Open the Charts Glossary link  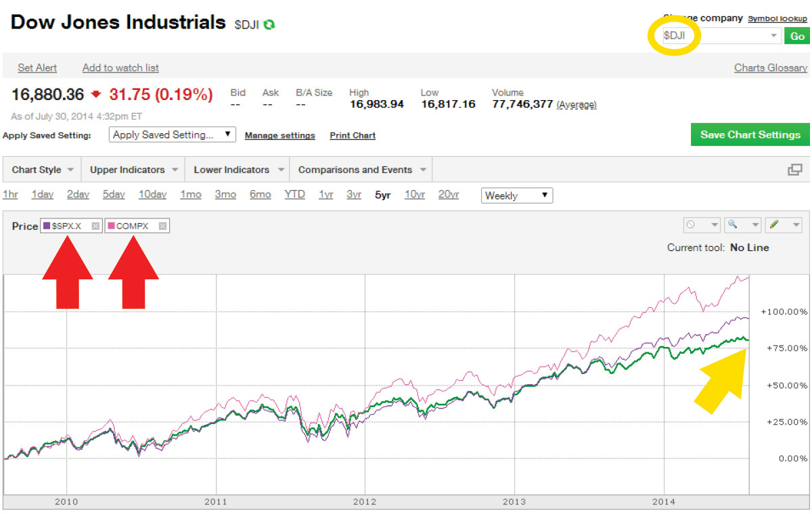pos(771,68)
